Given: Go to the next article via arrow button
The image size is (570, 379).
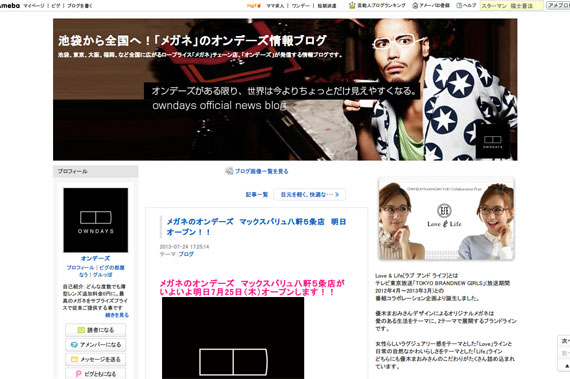Looking at the screenshot, I should 309,194.
